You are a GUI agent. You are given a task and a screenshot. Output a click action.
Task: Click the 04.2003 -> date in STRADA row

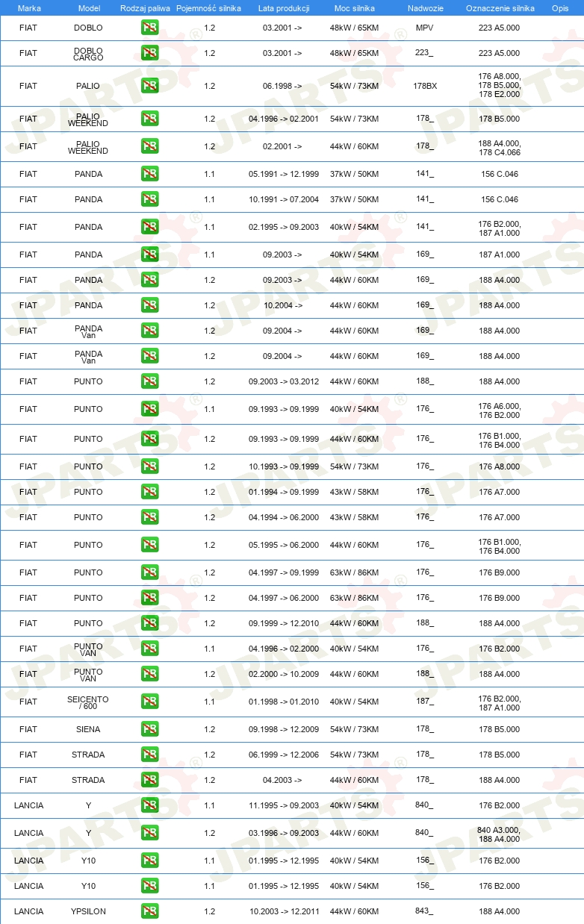(282, 780)
